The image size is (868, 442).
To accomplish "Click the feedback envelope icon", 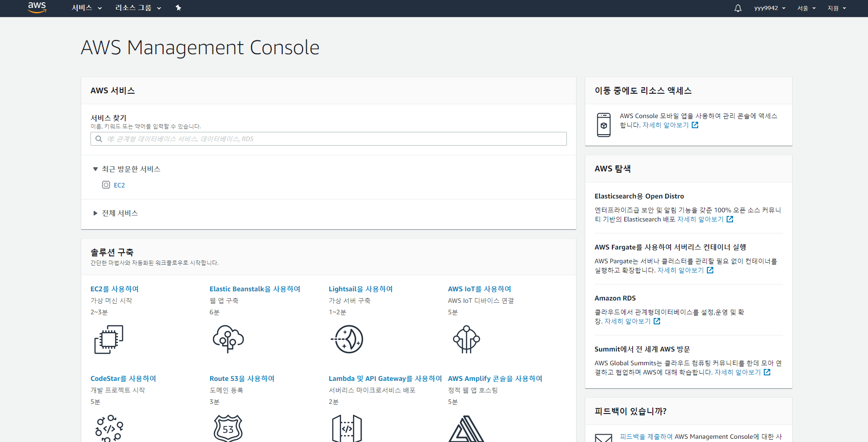I will (604, 437).
